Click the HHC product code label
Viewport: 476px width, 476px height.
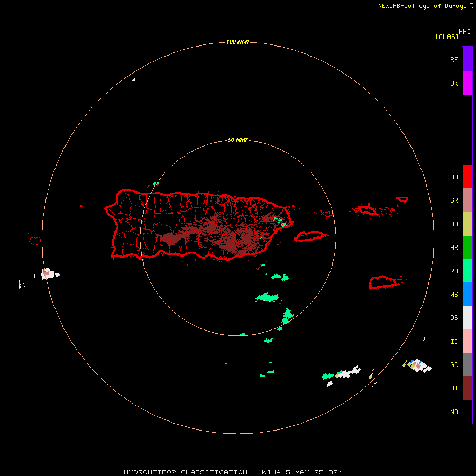(x=464, y=31)
